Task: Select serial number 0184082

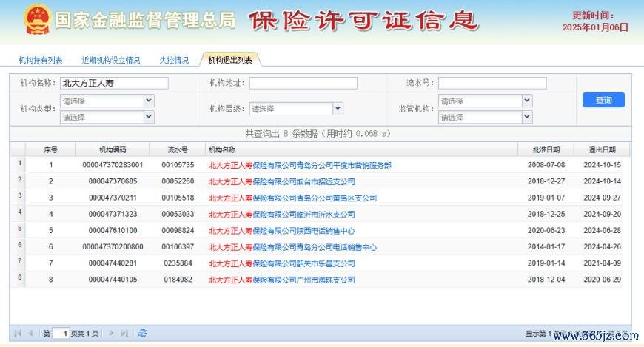Action: coord(178,280)
